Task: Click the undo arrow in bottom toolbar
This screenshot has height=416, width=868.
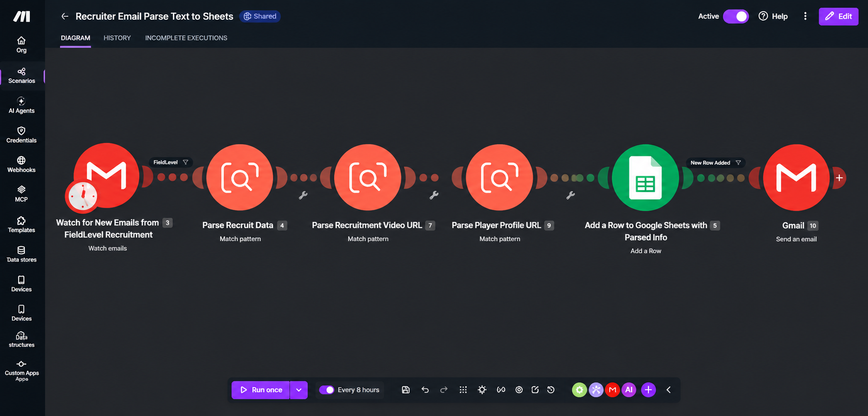Action: point(425,390)
